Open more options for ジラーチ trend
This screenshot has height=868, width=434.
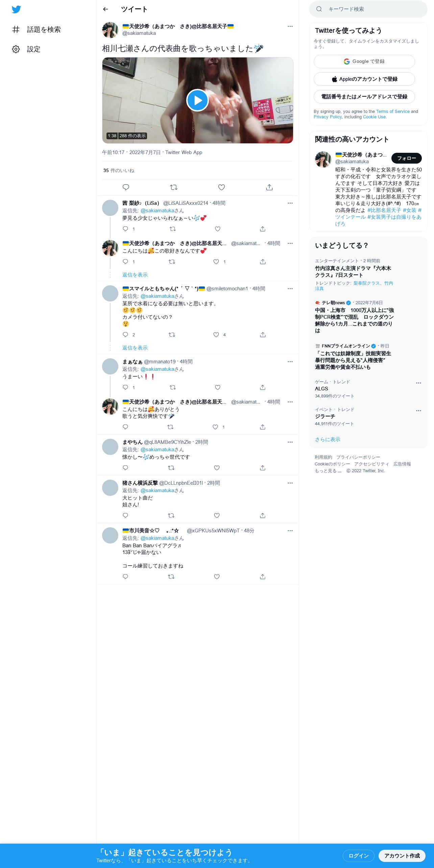click(418, 411)
